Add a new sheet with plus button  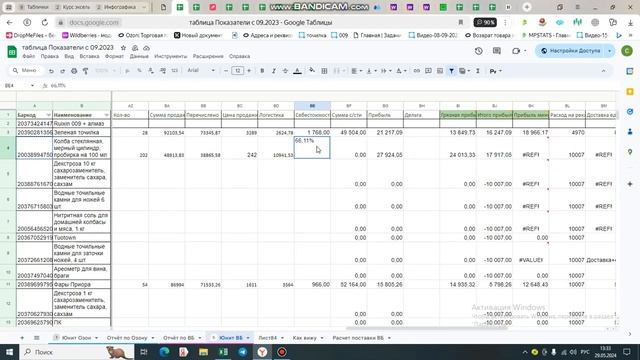[x=22, y=338]
